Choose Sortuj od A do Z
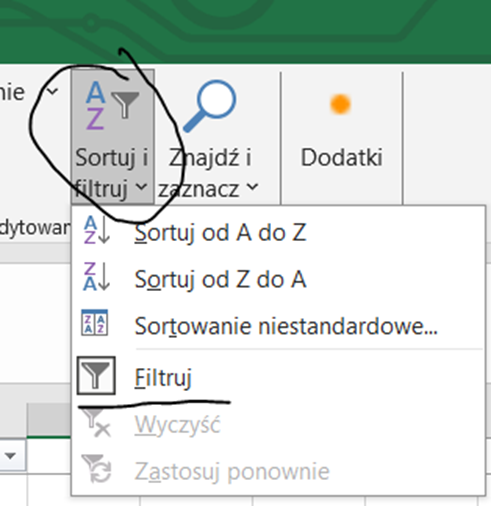The width and height of the screenshot is (491, 506). [x=220, y=232]
